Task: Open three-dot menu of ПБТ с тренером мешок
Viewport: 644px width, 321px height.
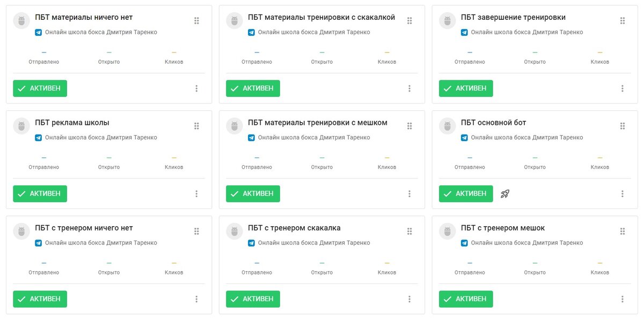Action: point(623,299)
